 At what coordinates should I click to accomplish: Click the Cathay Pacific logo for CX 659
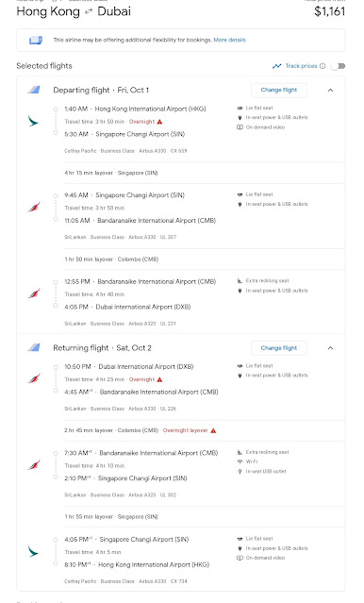tap(33, 121)
